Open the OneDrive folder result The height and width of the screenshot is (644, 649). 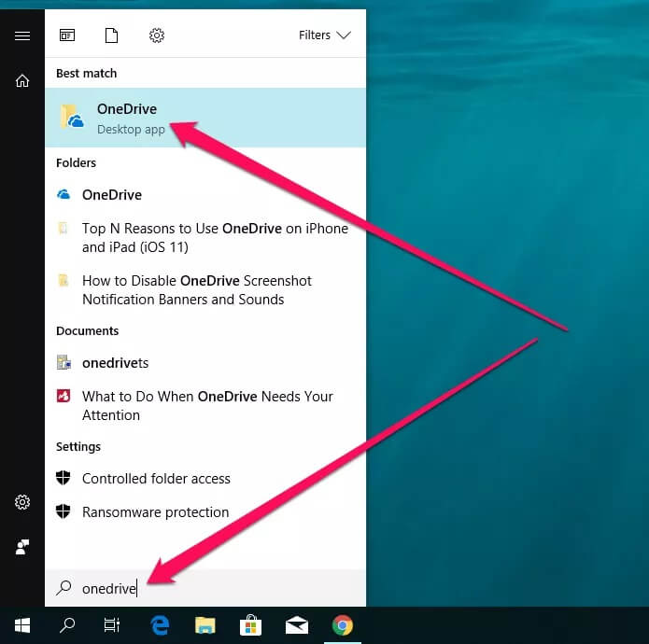(x=205, y=195)
